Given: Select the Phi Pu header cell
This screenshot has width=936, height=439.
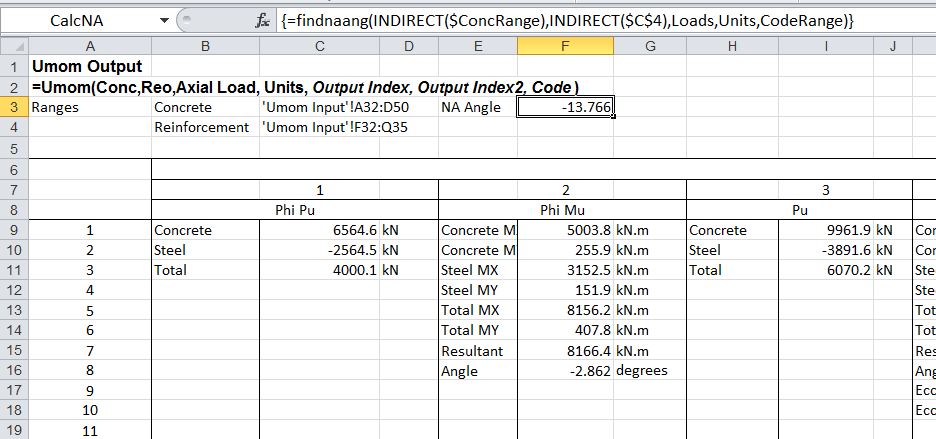Looking at the screenshot, I should pyautogui.click(x=295, y=210).
